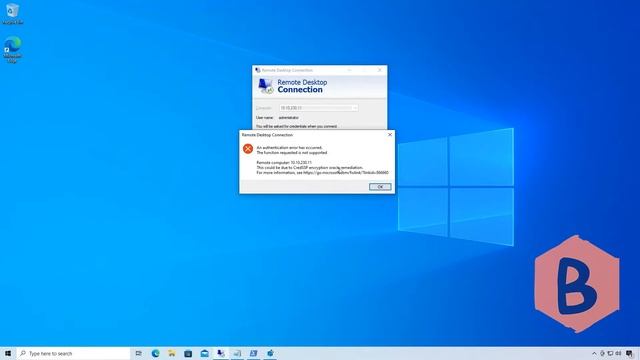This screenshot has height=360, width=640.
Task: Show hidden system tray icons chevron
Action: tap(594, 353)
